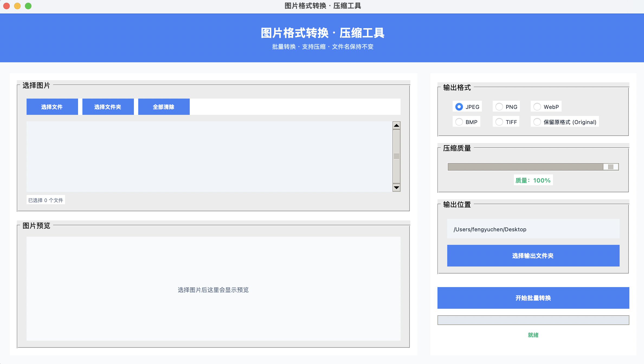
Task: Click the scrollbar up arrow in file list
Action: click(x=397, y=125)
